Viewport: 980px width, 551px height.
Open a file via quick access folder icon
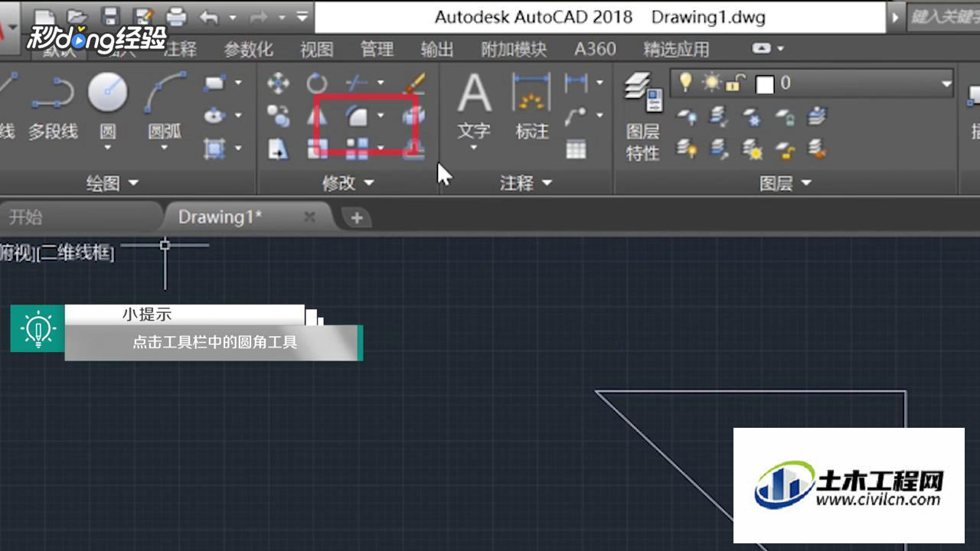77,16
